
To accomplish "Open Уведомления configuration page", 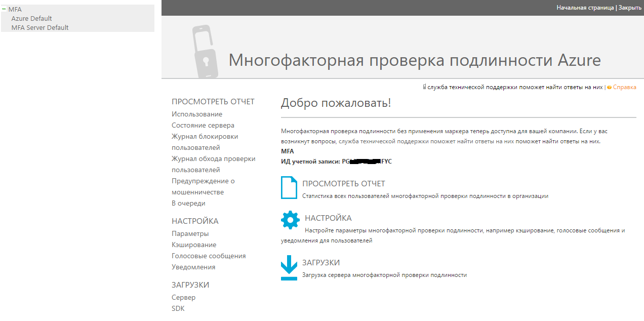I will point(193,267).
